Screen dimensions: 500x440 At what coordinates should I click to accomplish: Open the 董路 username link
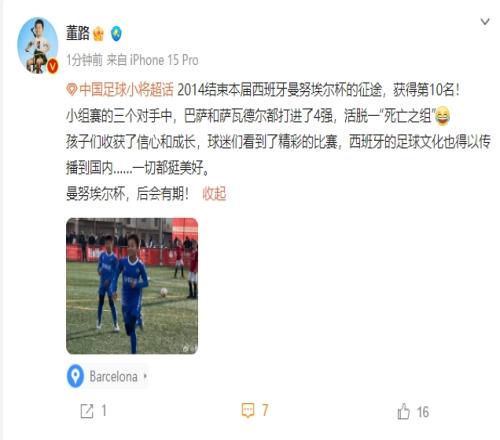(78, 33)
